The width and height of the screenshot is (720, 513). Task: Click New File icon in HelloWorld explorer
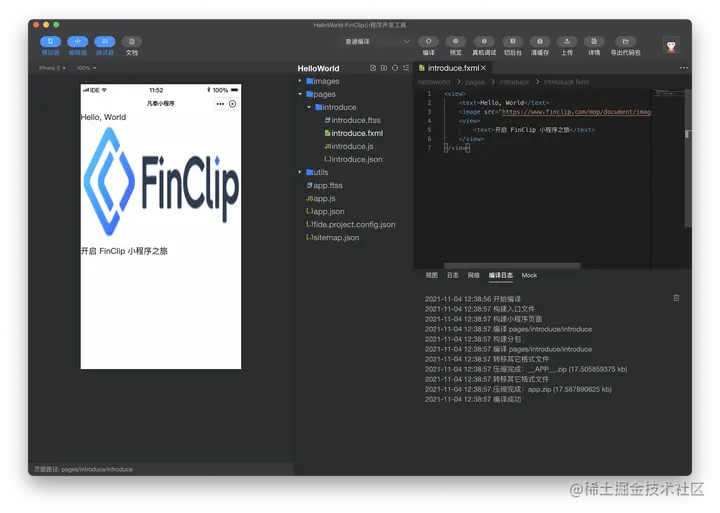(x=373, y=68)
